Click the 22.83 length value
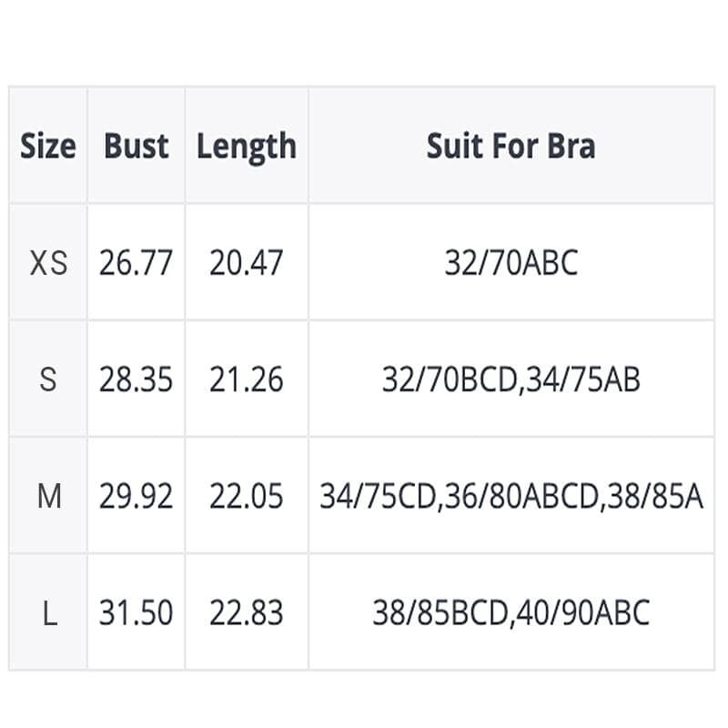This screenshot has width=728, height=728. click(247, 612)
